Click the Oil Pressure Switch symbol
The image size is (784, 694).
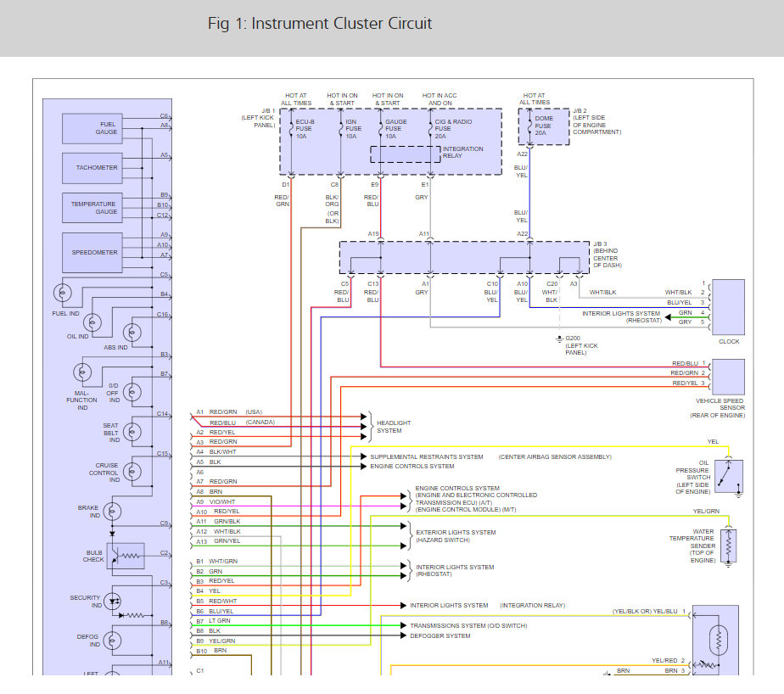(729, 478)
